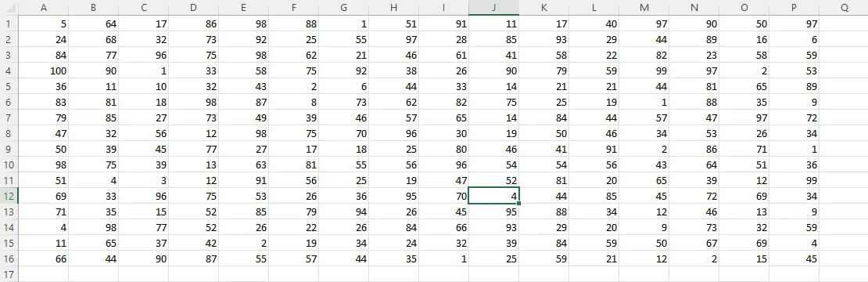This screenshot has height=282, width=868.
Task: Click cell I16 containing 1
Action: [444, 258]
